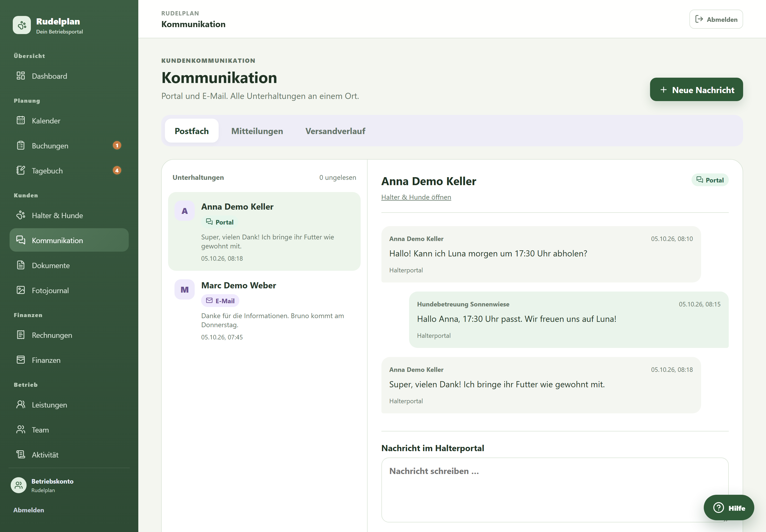Switch to the Versandverlauf tab
This screenshot has width=766, height=532.
click(x=335, y=131)
